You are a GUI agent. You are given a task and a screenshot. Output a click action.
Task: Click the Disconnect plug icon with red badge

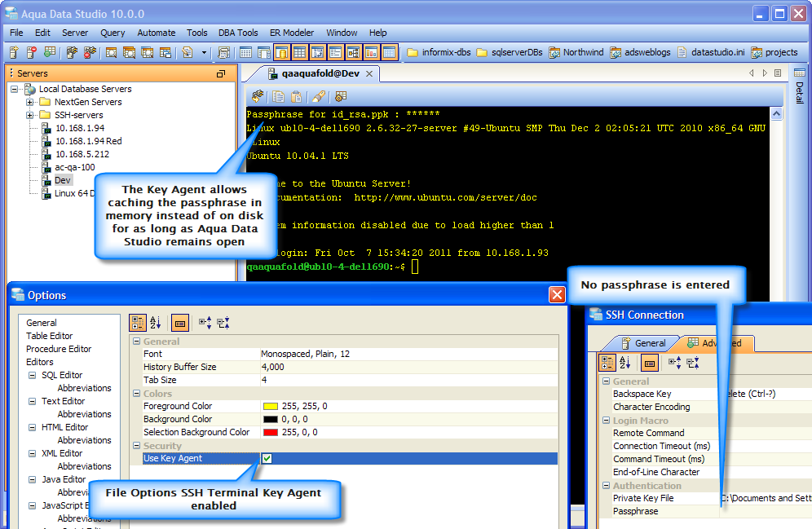[90, 52]
